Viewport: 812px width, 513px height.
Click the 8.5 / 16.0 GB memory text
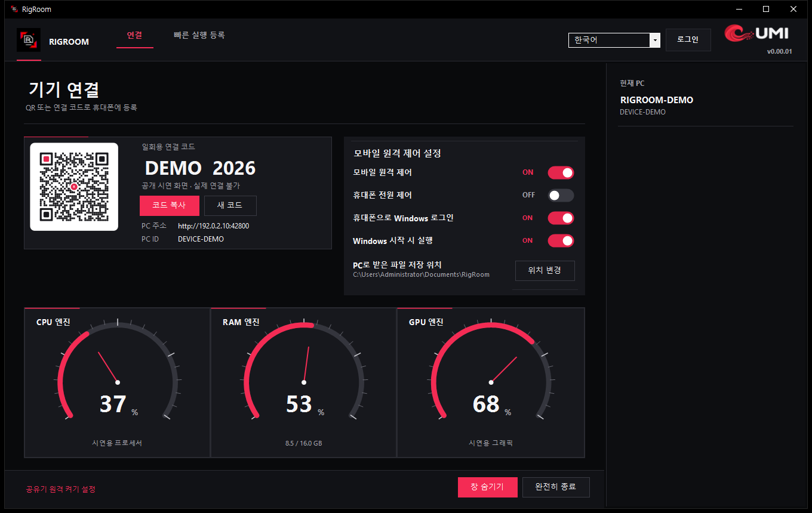tap(303, 443)
